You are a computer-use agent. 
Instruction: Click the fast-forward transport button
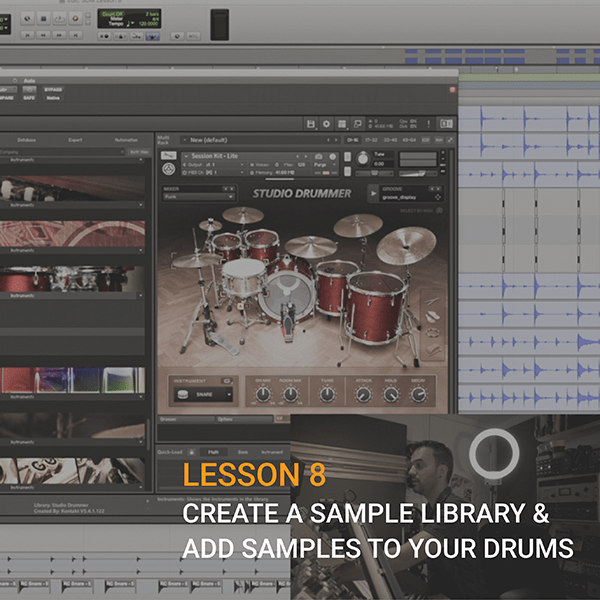pos(59,35)
